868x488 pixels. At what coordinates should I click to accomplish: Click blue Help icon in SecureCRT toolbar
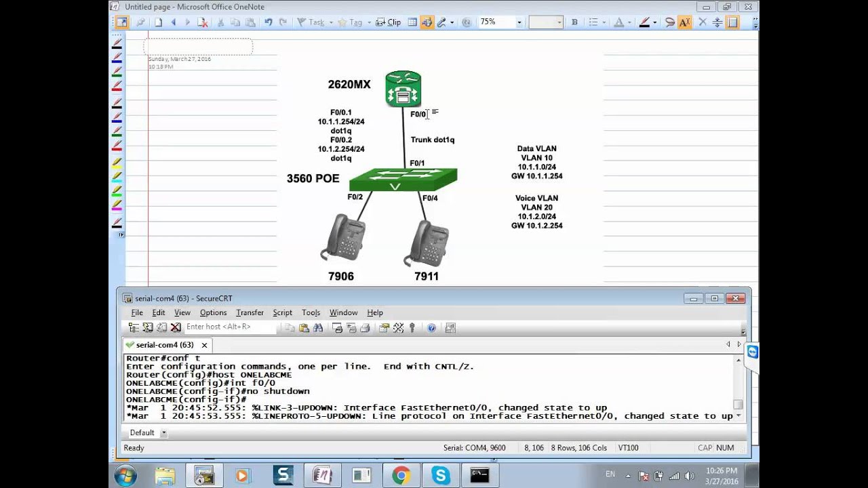431,327
